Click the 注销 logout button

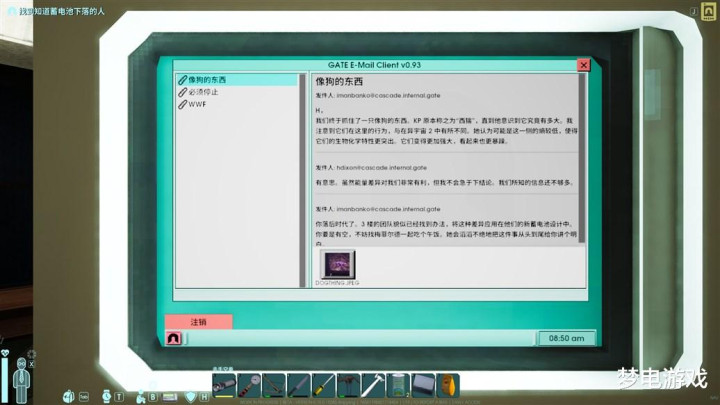[x=198, y=322]
